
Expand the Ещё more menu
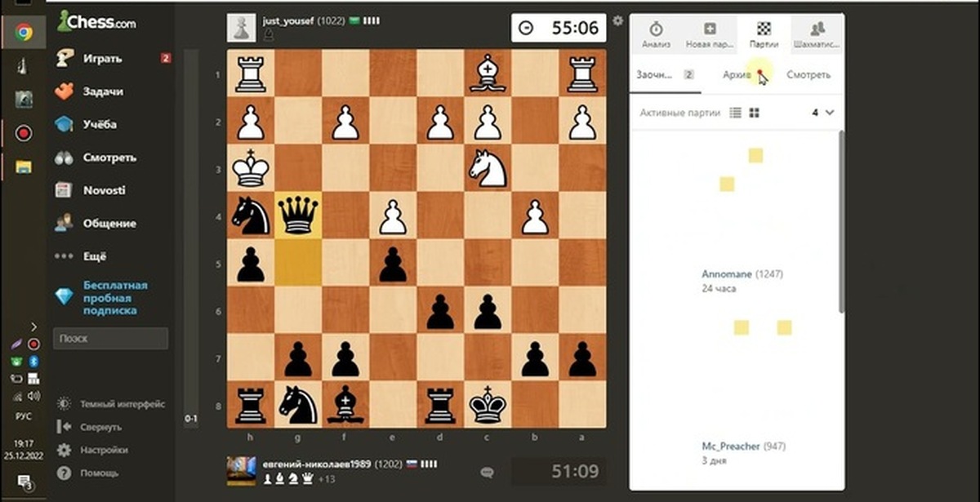pos(94,256)
